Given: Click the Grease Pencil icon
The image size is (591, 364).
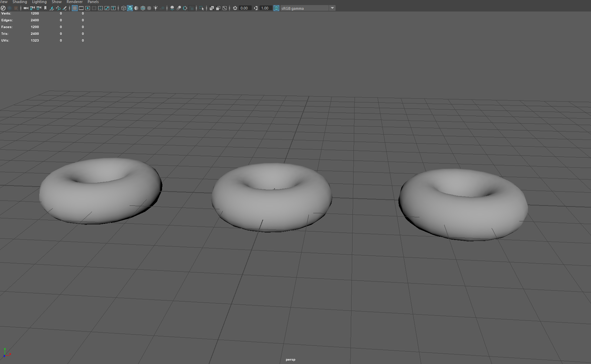Looking at the screenshot, I should [64, 8].
